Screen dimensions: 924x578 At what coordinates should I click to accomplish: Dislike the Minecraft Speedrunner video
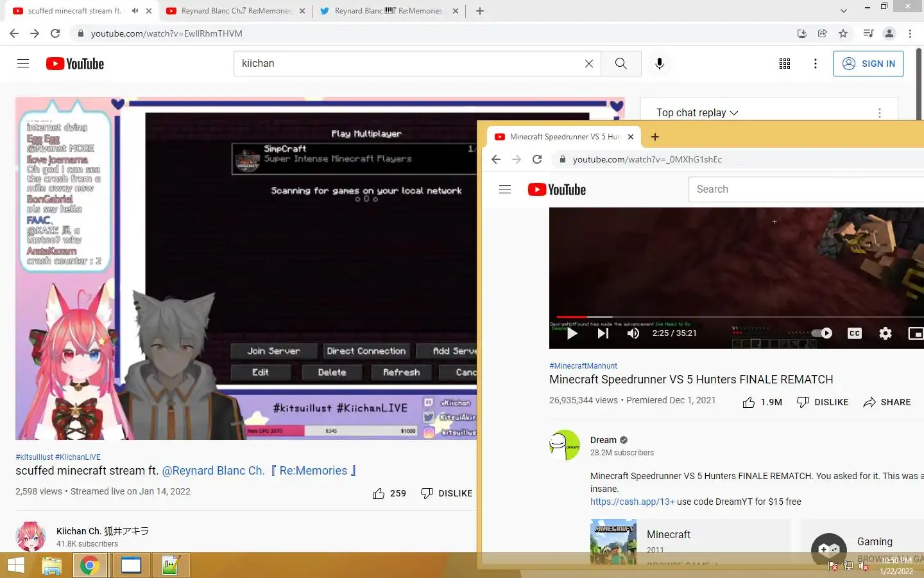click(x=823, y=402)
